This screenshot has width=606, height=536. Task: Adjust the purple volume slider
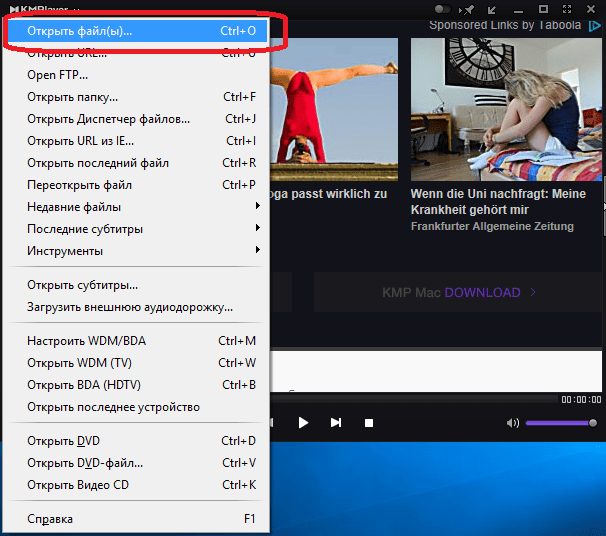[561, 423]
